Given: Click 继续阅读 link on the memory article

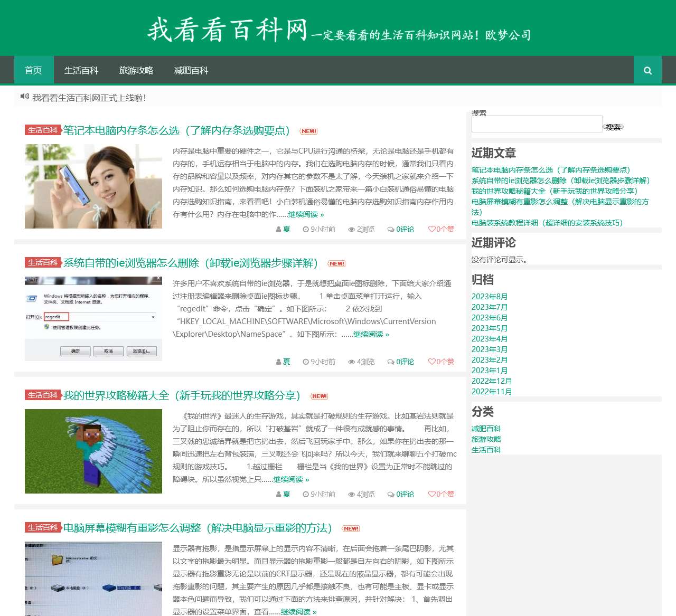Looking at the screenshot, I should point(306,214).
